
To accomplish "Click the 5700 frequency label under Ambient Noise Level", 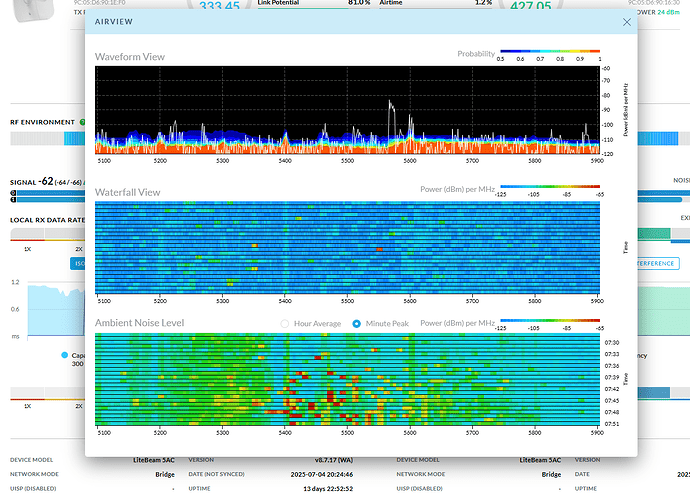I will [472, 433].
